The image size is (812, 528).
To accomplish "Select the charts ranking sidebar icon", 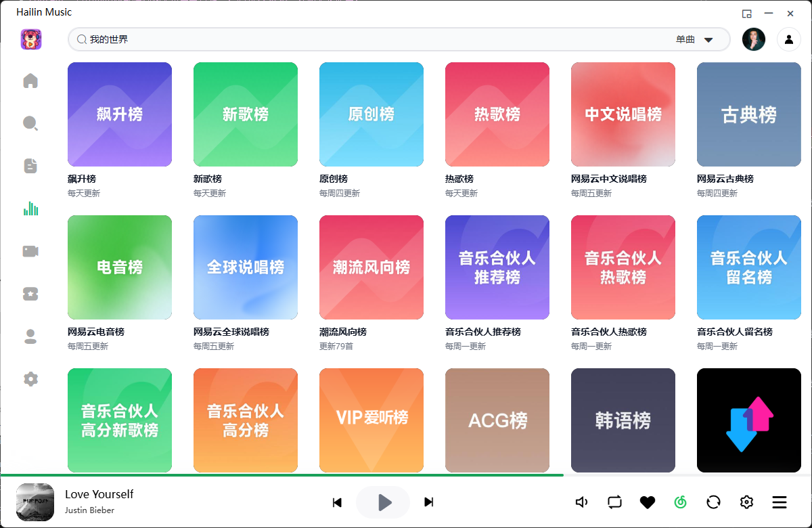I will click(x=30, y=208).
